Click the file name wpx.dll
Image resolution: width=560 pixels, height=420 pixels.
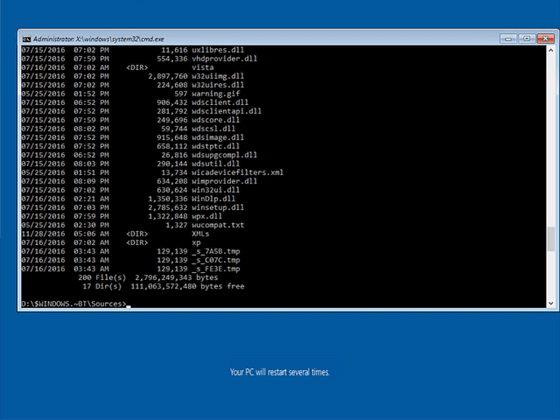click(x=207, y=216)
